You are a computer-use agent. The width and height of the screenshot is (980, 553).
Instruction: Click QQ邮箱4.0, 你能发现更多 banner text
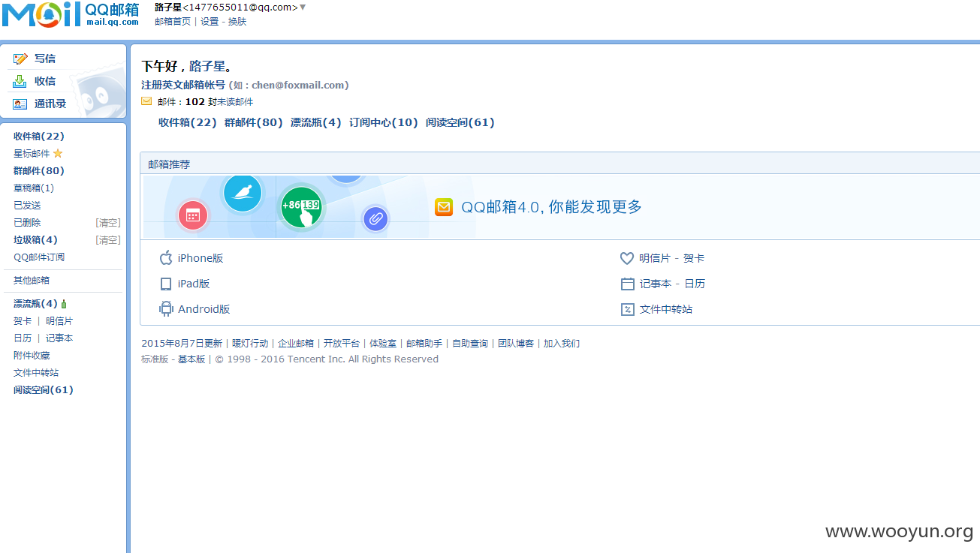point(552,207)
